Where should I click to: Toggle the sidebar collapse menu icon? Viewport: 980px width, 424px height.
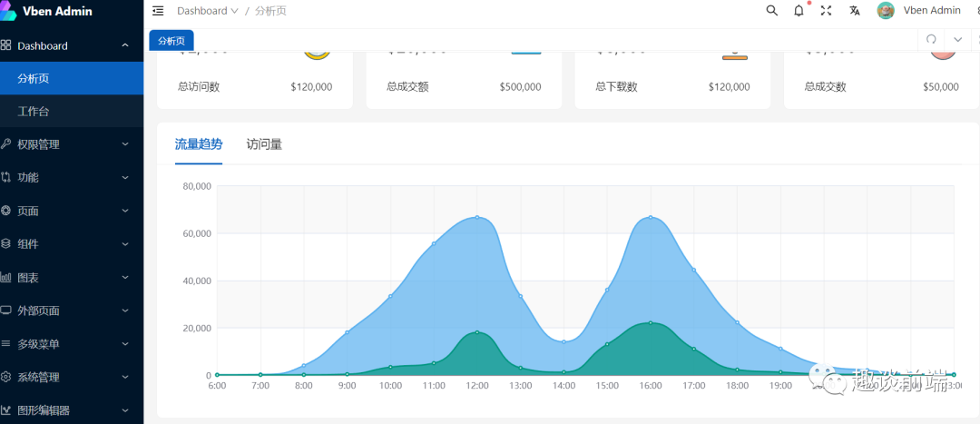(x=158, y=11)
